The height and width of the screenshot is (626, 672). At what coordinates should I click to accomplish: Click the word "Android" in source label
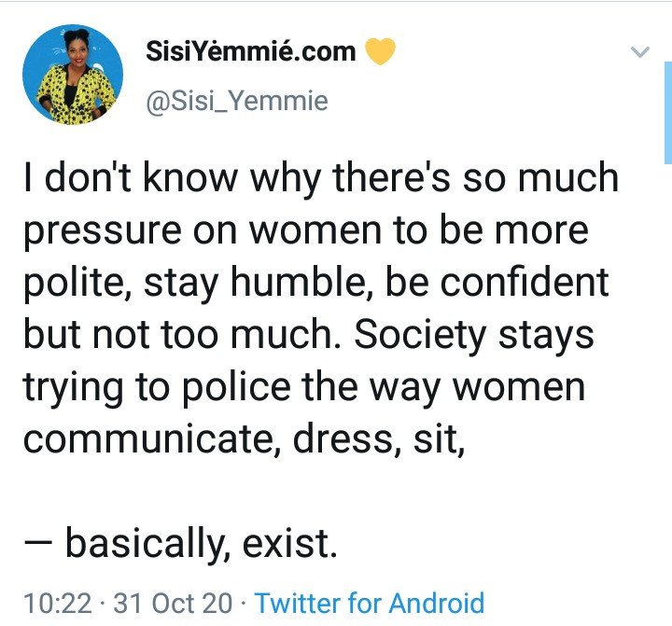click(437, 603)
